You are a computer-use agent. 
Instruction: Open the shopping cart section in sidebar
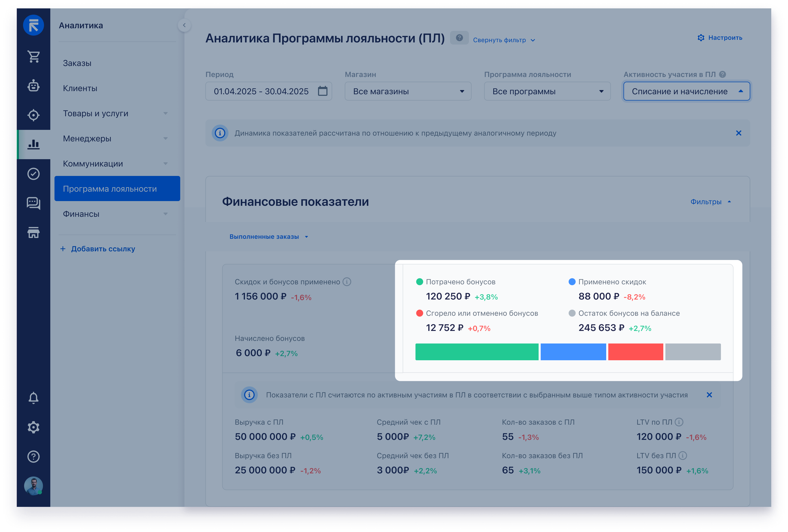click(33, 57)
